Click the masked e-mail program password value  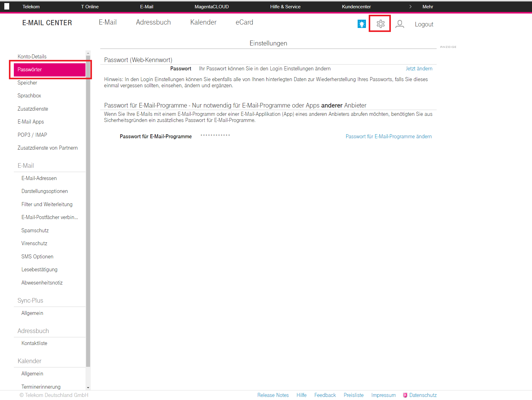tap(215, 135)
